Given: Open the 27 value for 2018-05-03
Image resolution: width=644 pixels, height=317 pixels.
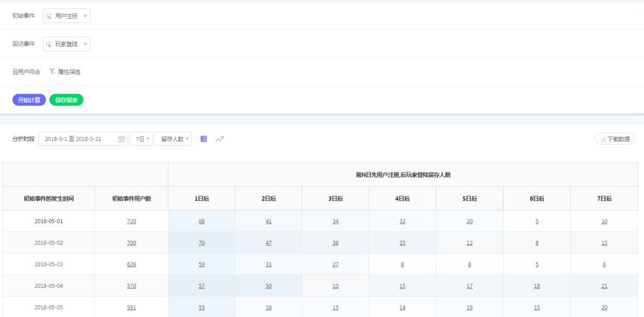Looking at the screenshot, I should (336, 264).
